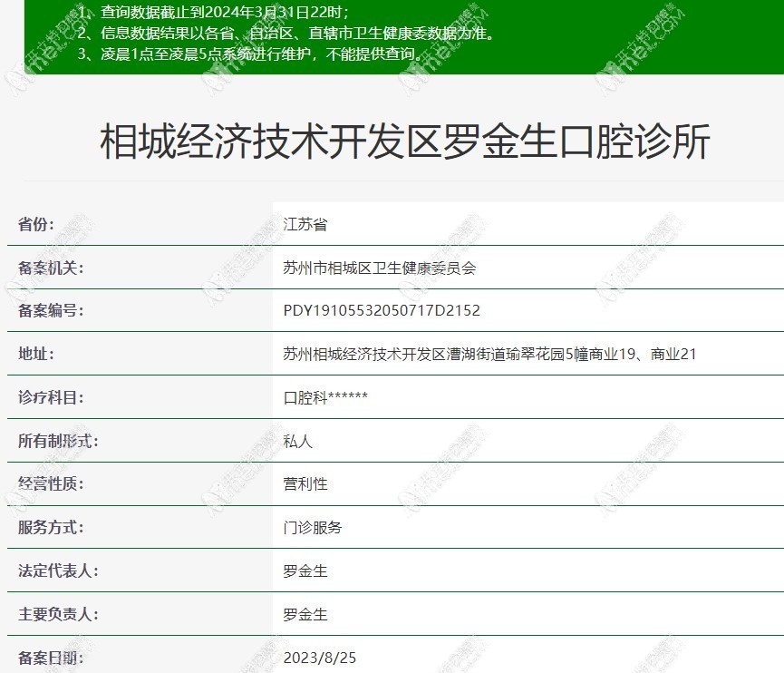This screenshot has width=784, height=673.
Task: Click the 所有制形式 label
Action: coord(58,441)
